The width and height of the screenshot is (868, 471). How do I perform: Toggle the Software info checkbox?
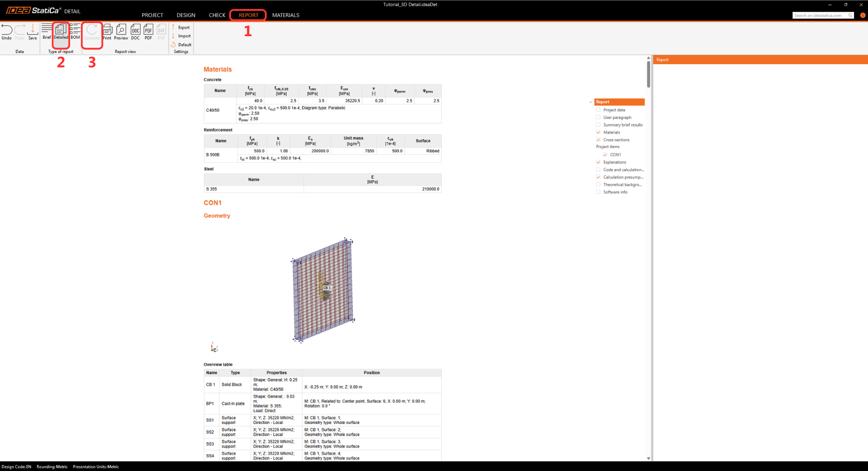tap(599, 192)
